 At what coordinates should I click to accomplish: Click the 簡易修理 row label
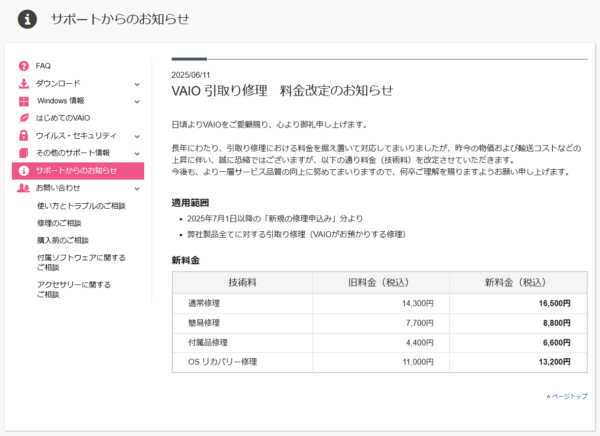pyautogui.click(x=204, y=323)
